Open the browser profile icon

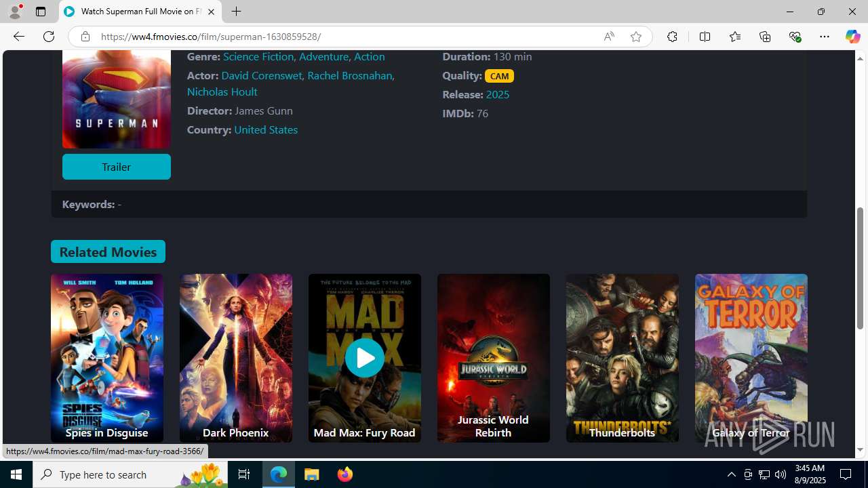click(x=14, y=12)
